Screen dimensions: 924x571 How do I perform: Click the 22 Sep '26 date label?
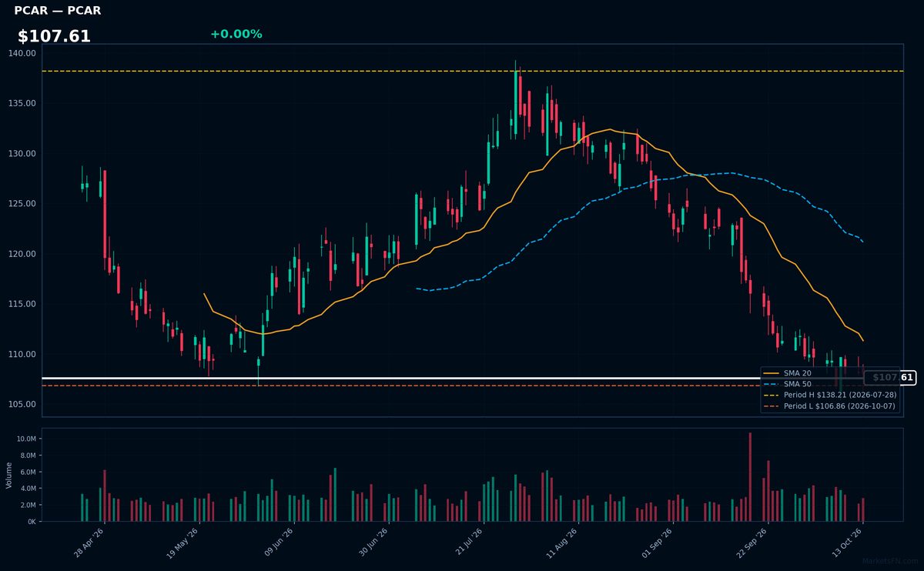coord(752,543)
